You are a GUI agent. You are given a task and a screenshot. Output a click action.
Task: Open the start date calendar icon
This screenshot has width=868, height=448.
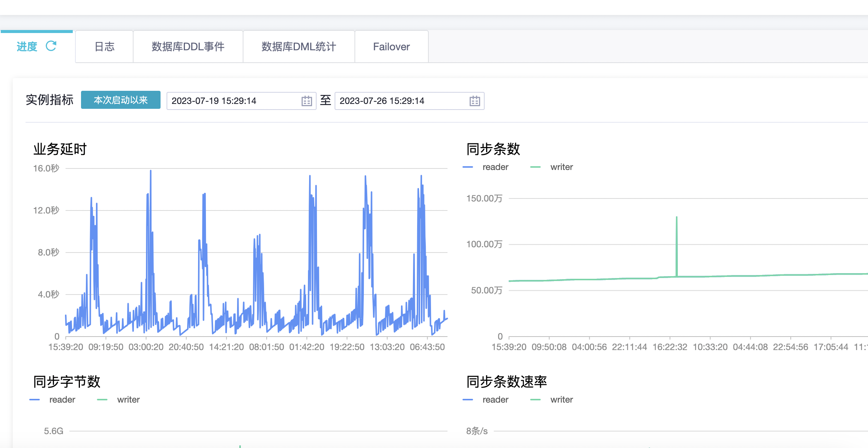click(307, 101)
